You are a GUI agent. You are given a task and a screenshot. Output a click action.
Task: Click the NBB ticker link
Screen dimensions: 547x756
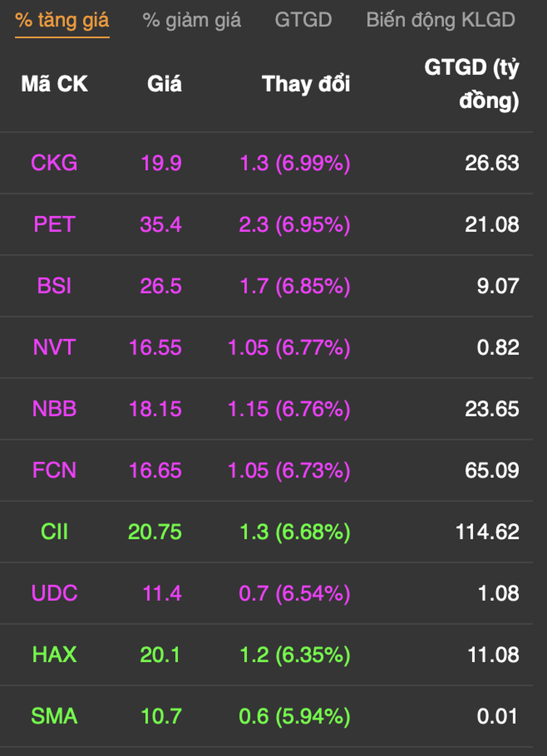[x=54, y=409]
